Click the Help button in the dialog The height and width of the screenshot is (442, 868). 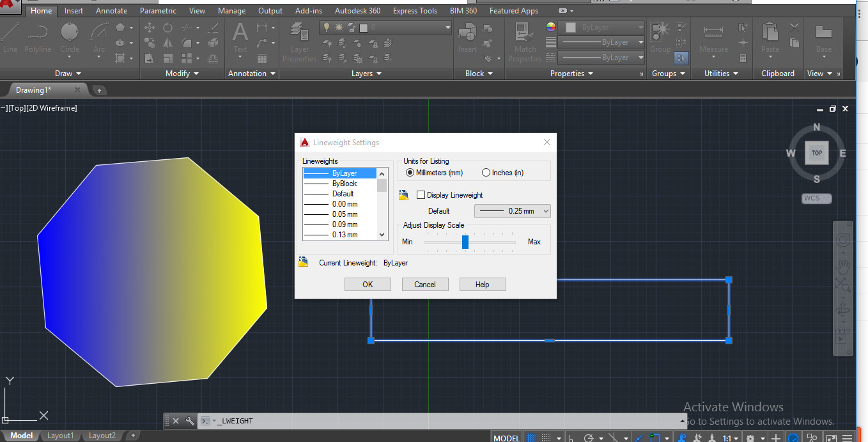click(483, 284)
